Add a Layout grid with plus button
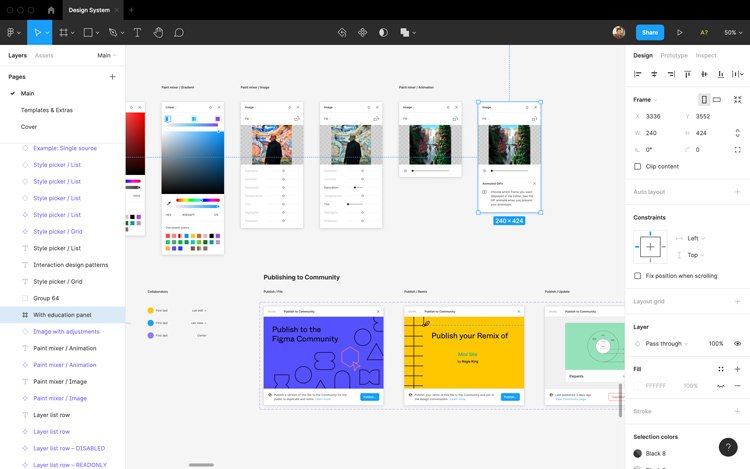 (738, 301)
